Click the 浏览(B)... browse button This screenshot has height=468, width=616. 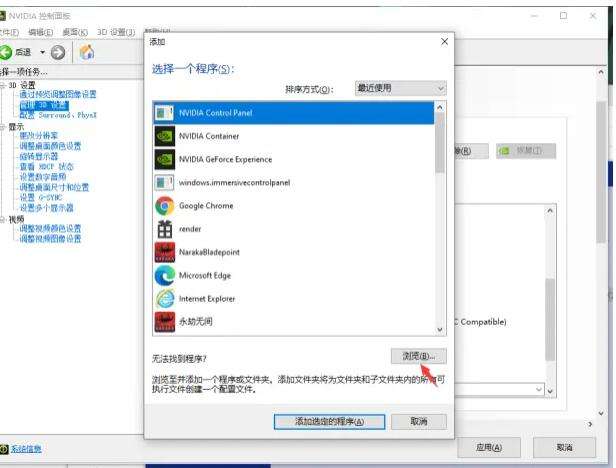pos(418,356)
